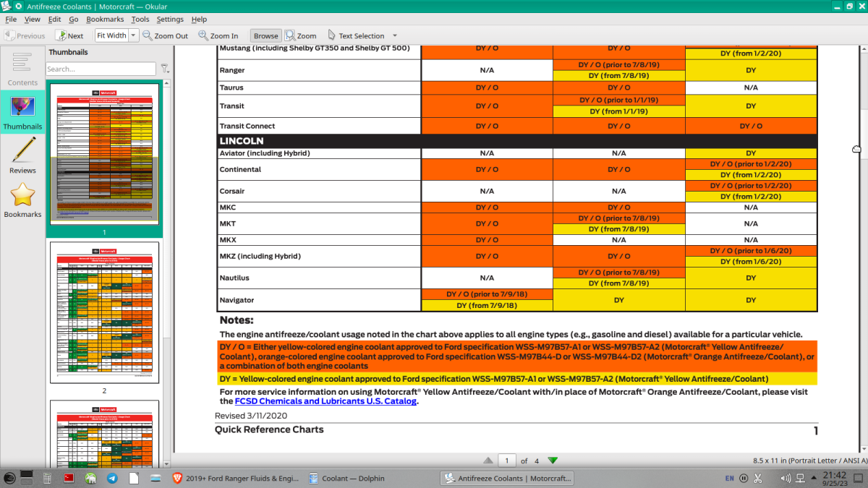Open the KDE application launcher
Viewport: 868px width, 488px height.
coord(9,478)
